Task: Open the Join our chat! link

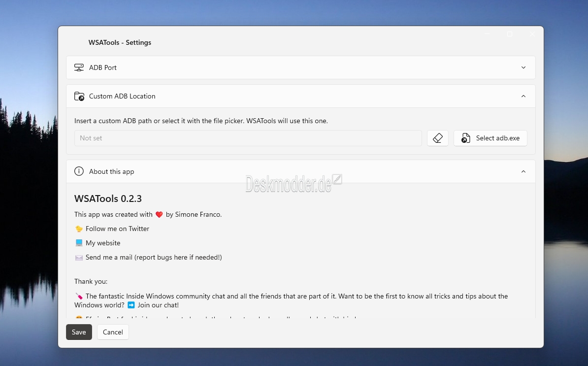Action: [158, 305]
